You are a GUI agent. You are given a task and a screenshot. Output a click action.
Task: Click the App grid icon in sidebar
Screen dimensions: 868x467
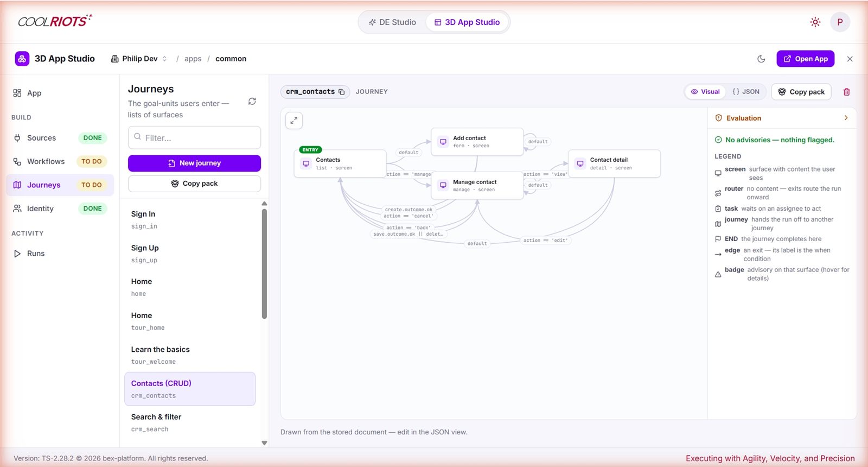click(17, 93)
